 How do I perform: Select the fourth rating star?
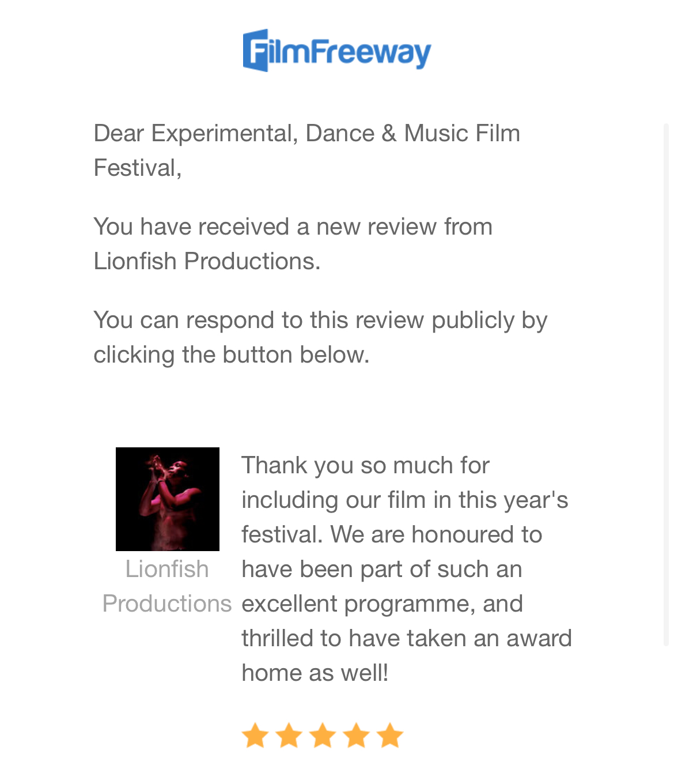click(x=357, y=736)
